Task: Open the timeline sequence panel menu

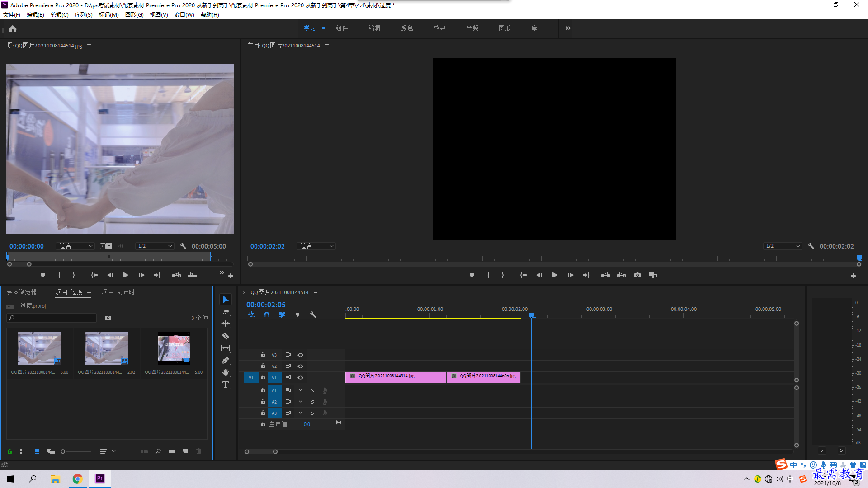Action: (316, 293)
